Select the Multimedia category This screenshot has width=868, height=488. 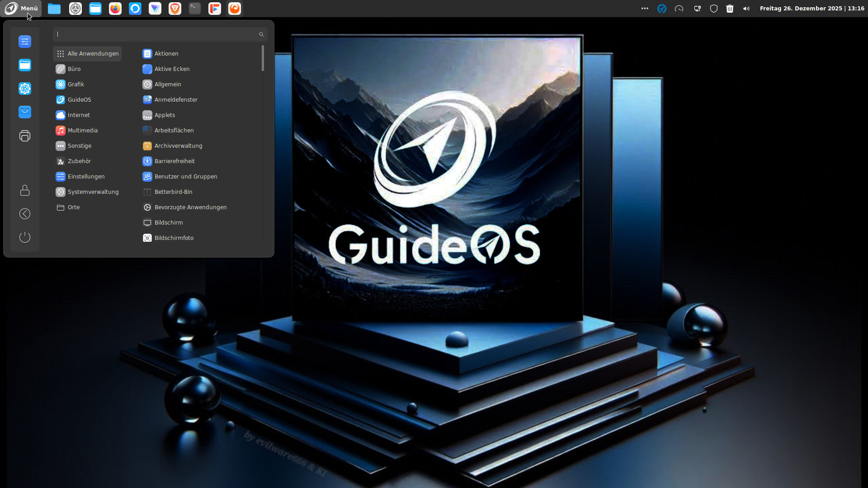click(82, 131)
